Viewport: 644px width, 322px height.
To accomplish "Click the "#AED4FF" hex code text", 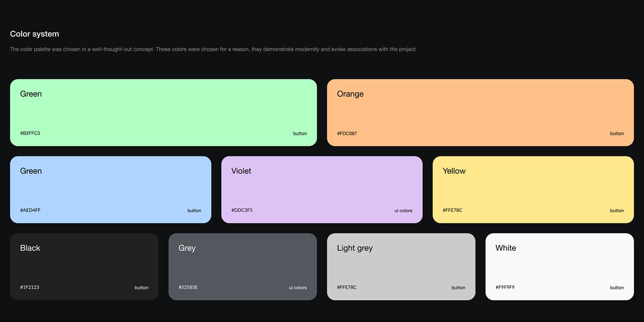I will coord(30,210).
